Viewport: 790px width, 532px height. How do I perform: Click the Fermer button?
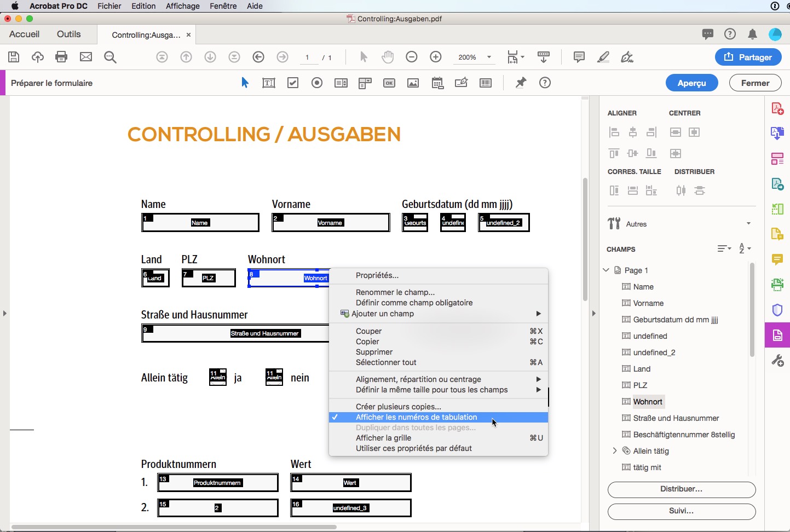coord(756,83)
